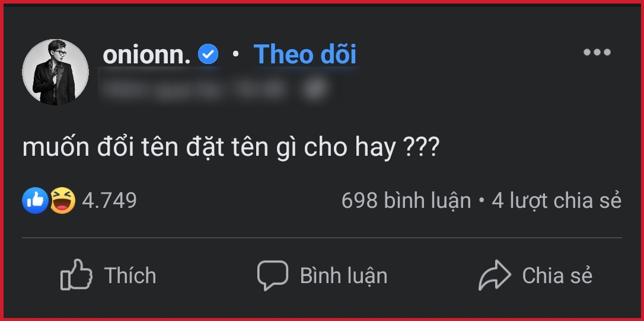Click the Bình luận speech bubble icon
The image size is (644, 321).
click(273, 275)
